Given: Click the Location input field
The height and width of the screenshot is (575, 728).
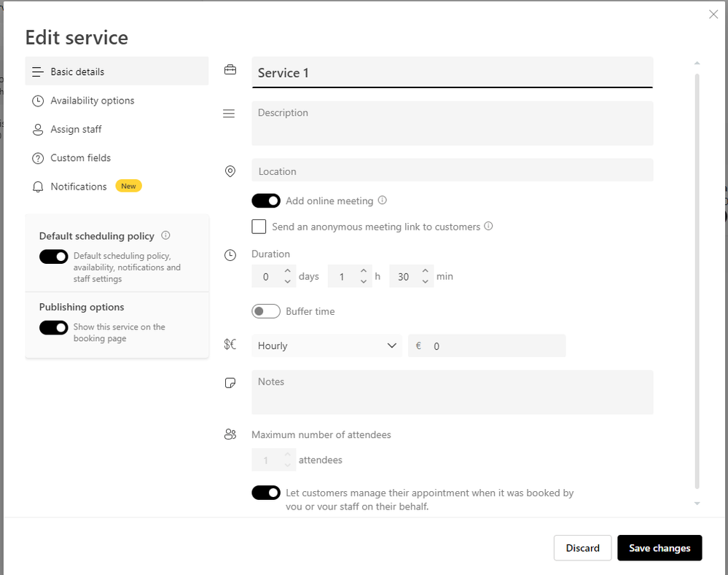Looking at the screenshot, I should point(453,171).
